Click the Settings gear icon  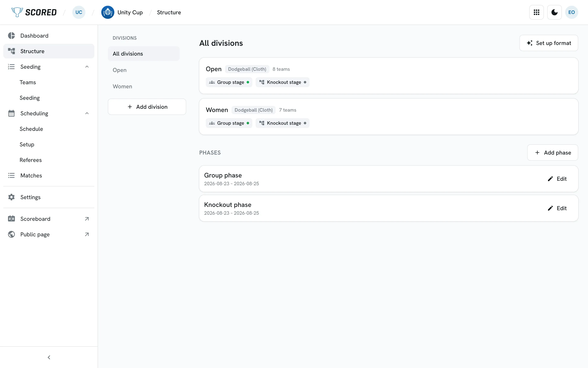(11, 197)
